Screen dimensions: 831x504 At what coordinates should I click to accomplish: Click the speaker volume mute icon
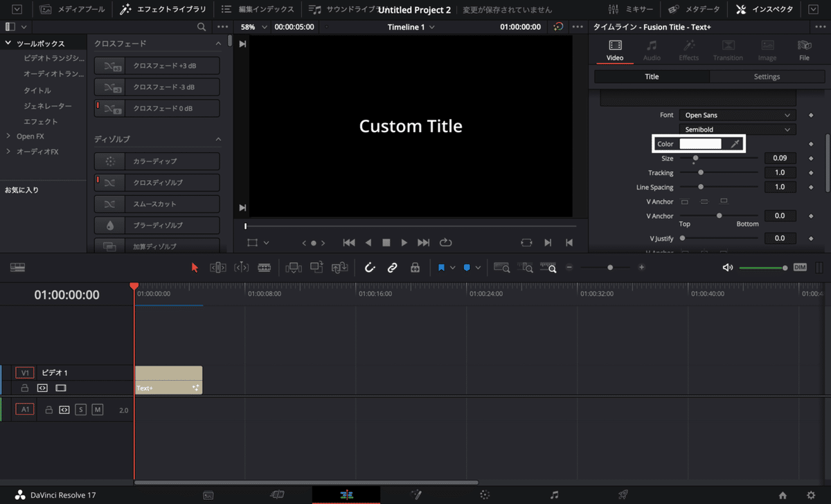pos(727,267)
